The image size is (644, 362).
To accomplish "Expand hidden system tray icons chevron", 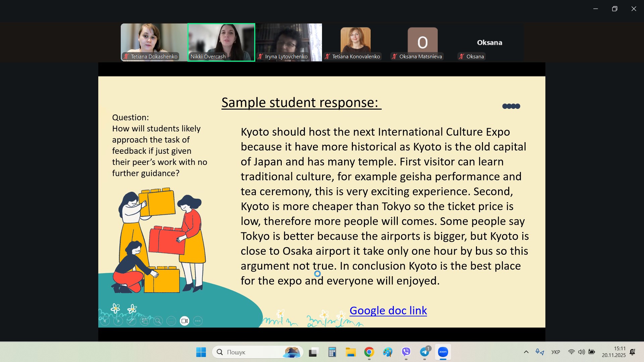I will click(526, 352).
